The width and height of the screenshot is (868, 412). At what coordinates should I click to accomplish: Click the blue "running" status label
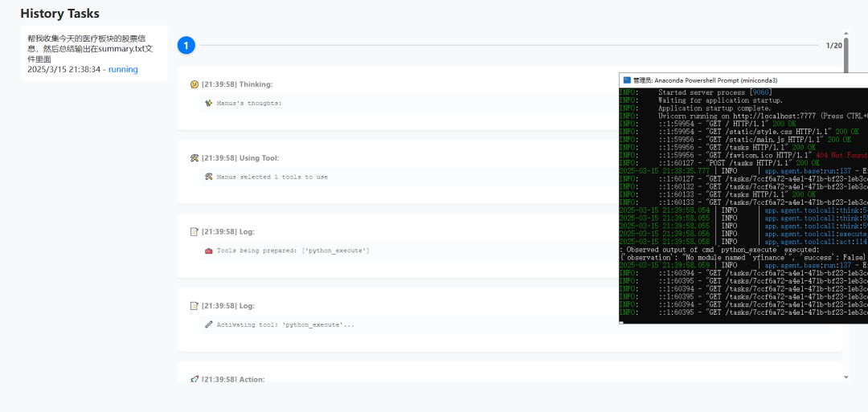[123, 70]
